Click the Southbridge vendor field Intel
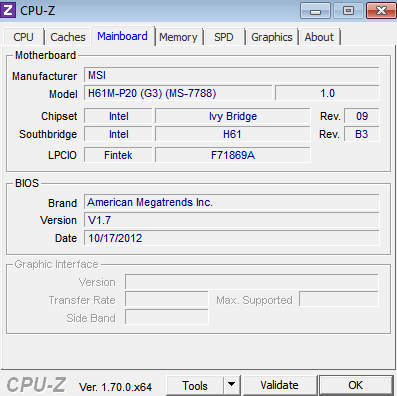Screen dimensions: 397x396 118,134
